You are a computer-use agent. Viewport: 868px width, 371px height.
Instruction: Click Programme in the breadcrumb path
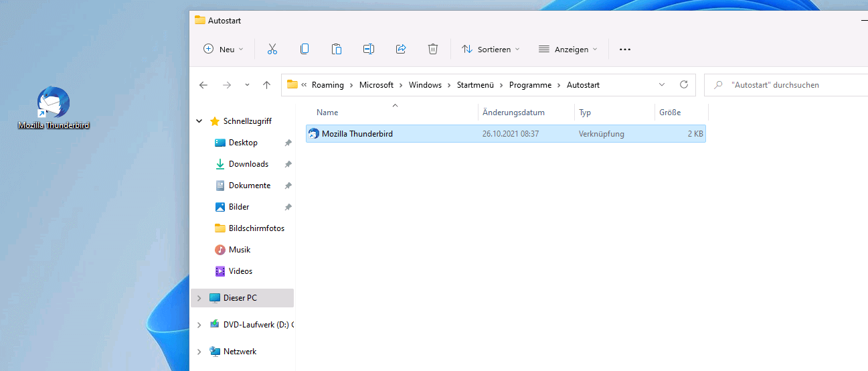(530, 85)
